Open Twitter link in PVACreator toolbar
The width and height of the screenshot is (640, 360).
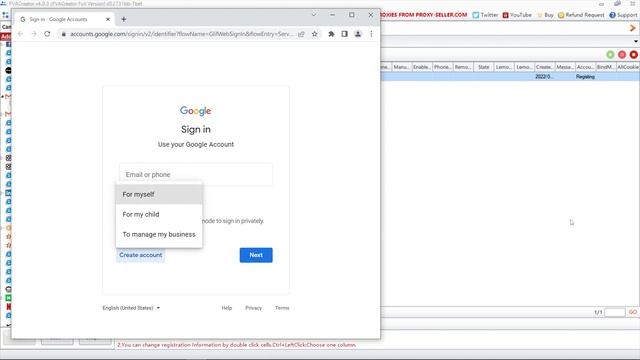(x=485, y=15)
